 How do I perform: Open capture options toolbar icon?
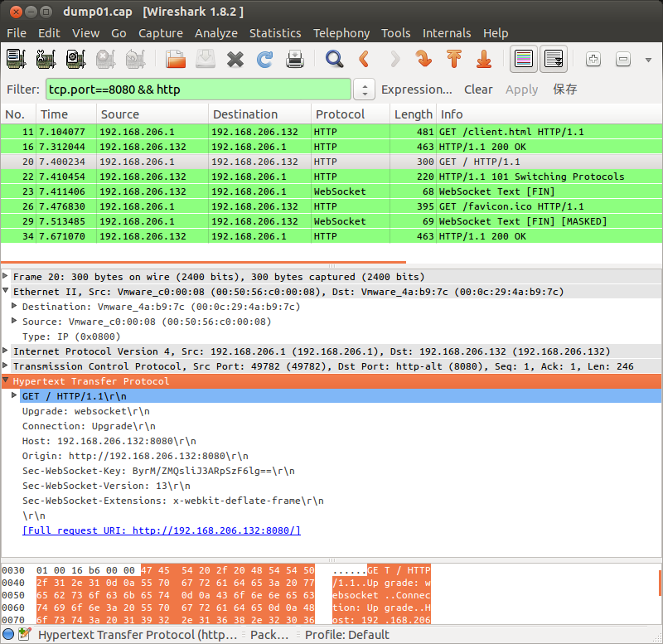46,59
